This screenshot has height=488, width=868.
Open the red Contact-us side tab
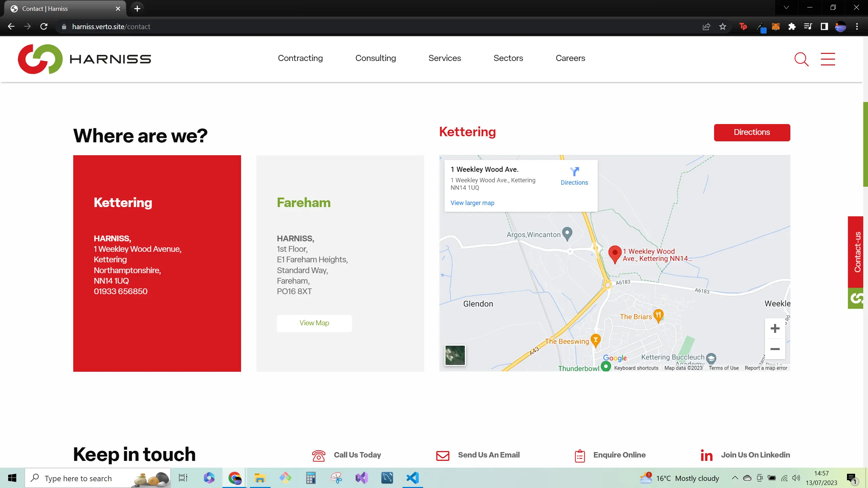pyautogui.click(x=856, y=252)
